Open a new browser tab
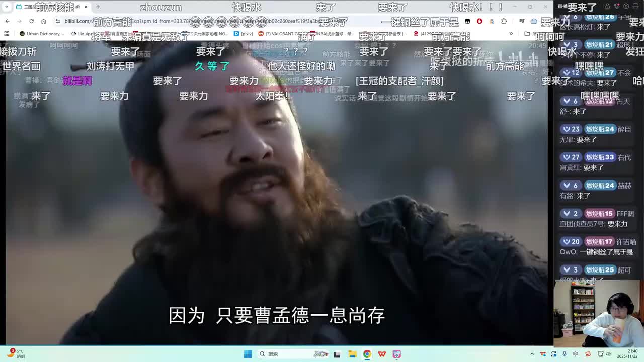This screenshot has width=644, height=362. pyautogui.click(x=98, y=7)
